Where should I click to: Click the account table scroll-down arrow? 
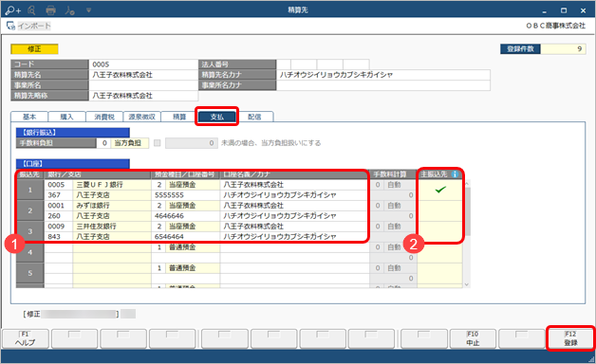click(x=467, y=284)
